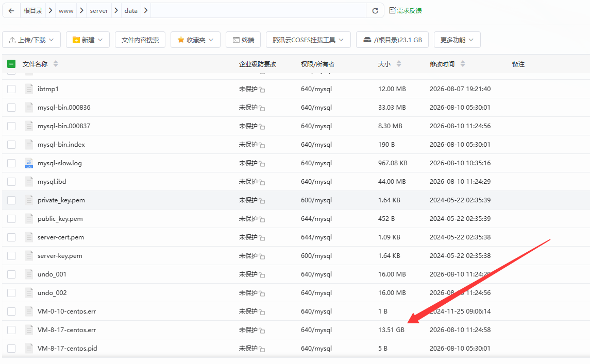Screen dimensions: 590x364
Task: Toggle the select-all checkbox in the header
Action: [x=11, y=64]
